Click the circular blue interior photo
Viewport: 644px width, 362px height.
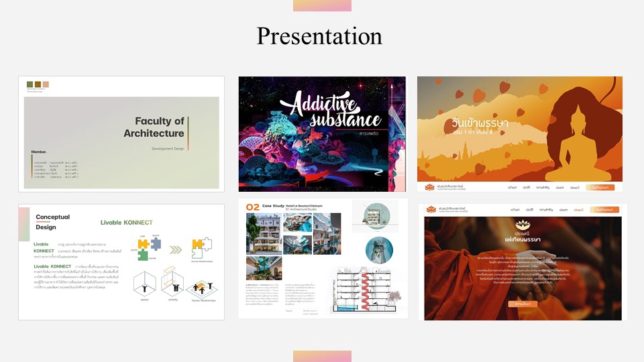(379, 250)
